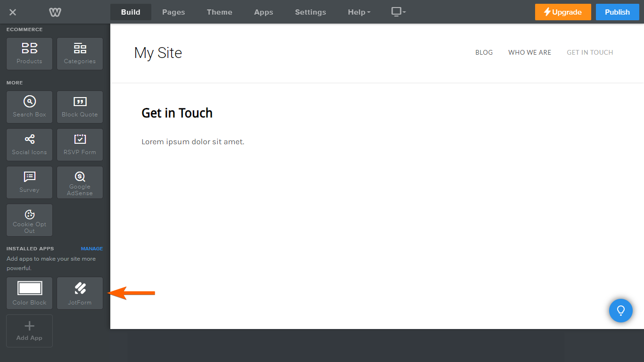Click the lightbulb help button
Screen dimensions: 644x362
point(620,311)
